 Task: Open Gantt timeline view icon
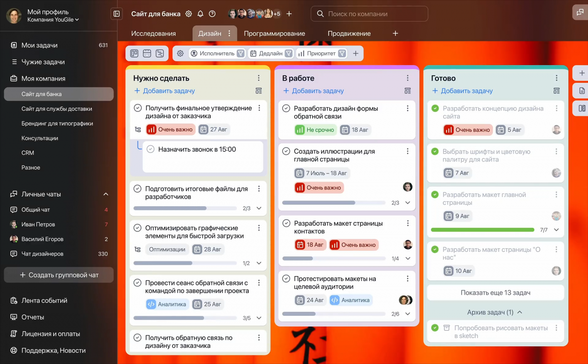[x=160, y=54]
